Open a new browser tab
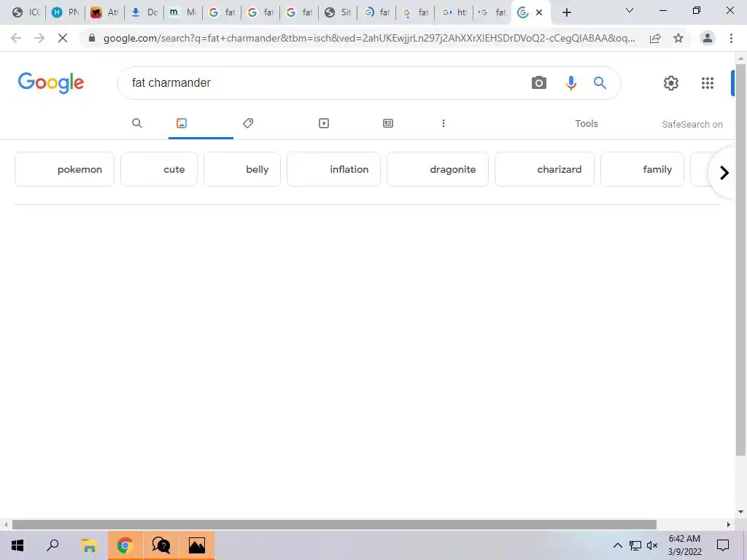This screenshot has width=747, height=560. coord(566,12)
